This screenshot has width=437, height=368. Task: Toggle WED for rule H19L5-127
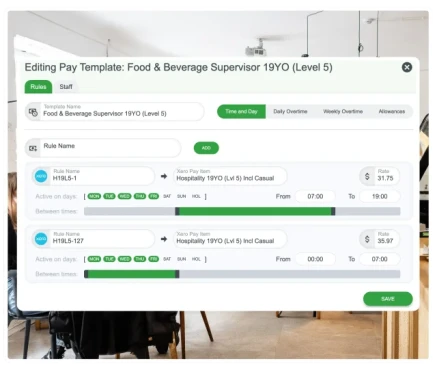124,259
